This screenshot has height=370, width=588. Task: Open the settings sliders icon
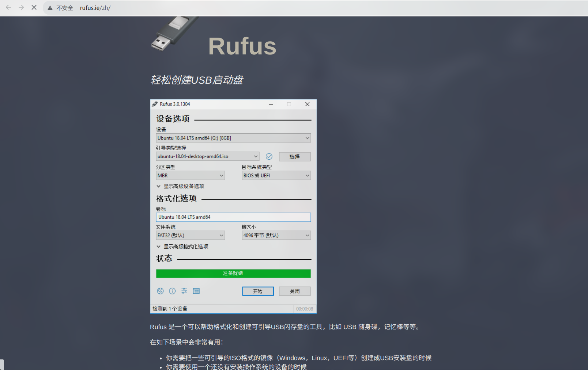[184, 291]
